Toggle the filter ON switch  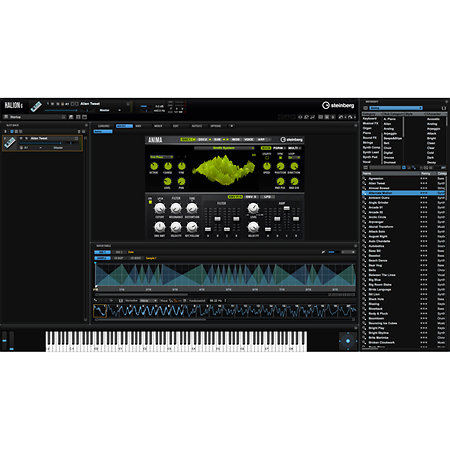point(150,202)
